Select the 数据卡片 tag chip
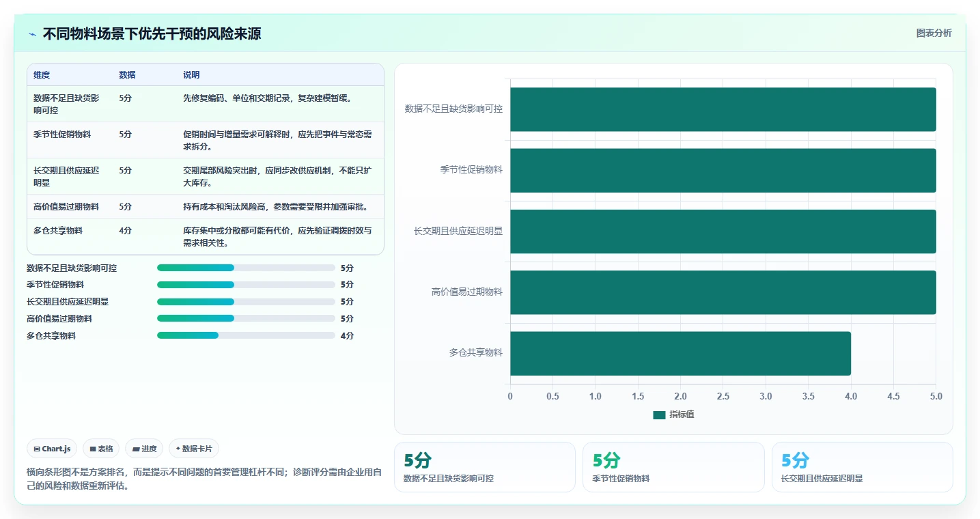This screenshot has height=519, width=980. pyautogui.click(x=194, y=449)
